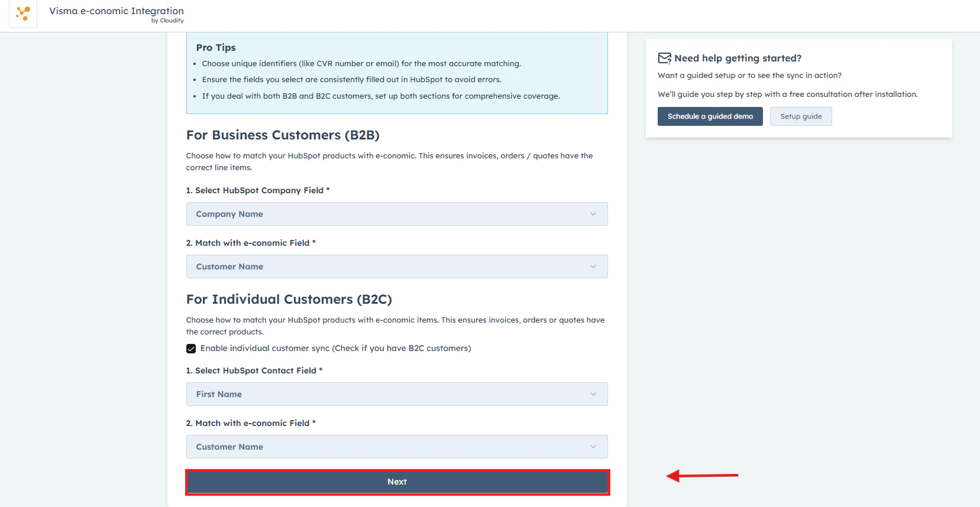Click Select HubSpot Company Field label
This screenshot has width=980, height=507.
click(x=258, y=190)
